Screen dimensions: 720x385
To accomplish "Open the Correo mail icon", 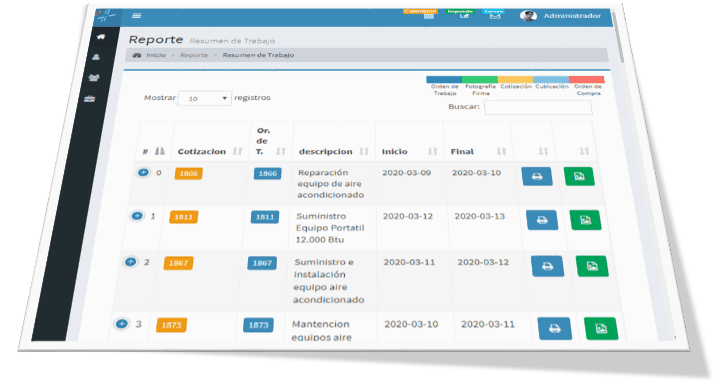I will point(495,16).
